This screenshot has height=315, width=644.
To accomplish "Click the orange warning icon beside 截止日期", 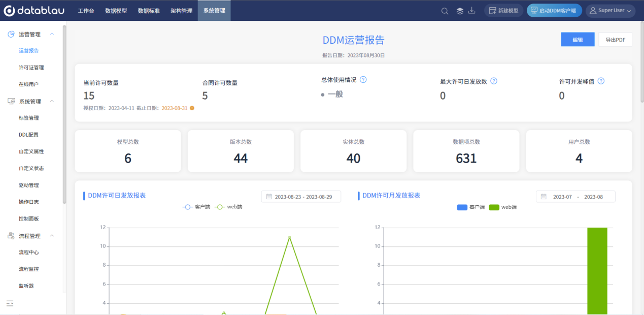I will point(192,108).
